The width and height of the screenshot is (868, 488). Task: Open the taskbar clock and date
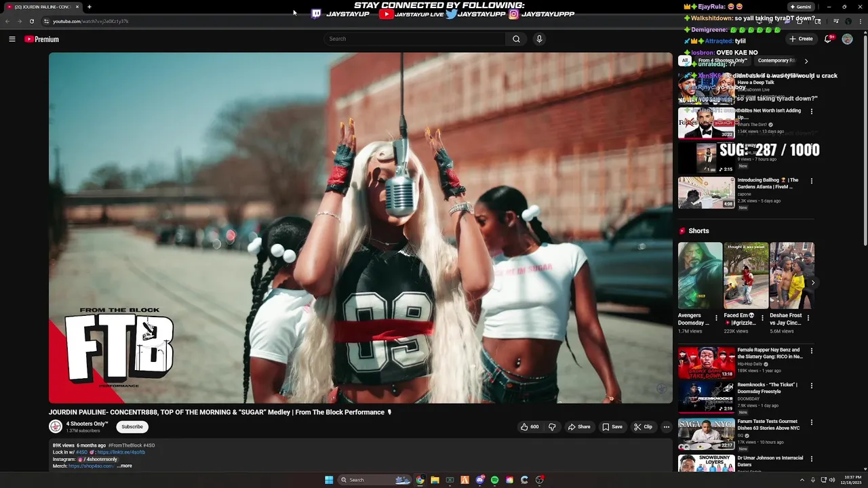[x=852, y=480]
